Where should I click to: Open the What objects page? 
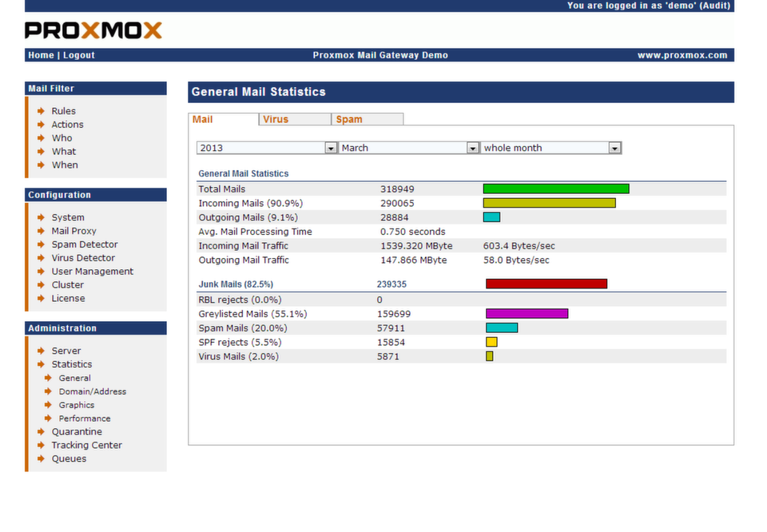click(x=64, y=152)
